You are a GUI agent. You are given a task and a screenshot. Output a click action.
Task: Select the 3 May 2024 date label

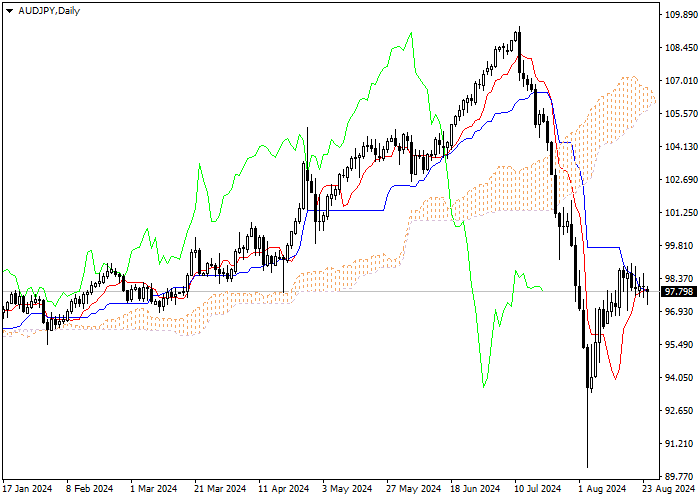pos(347,489)
